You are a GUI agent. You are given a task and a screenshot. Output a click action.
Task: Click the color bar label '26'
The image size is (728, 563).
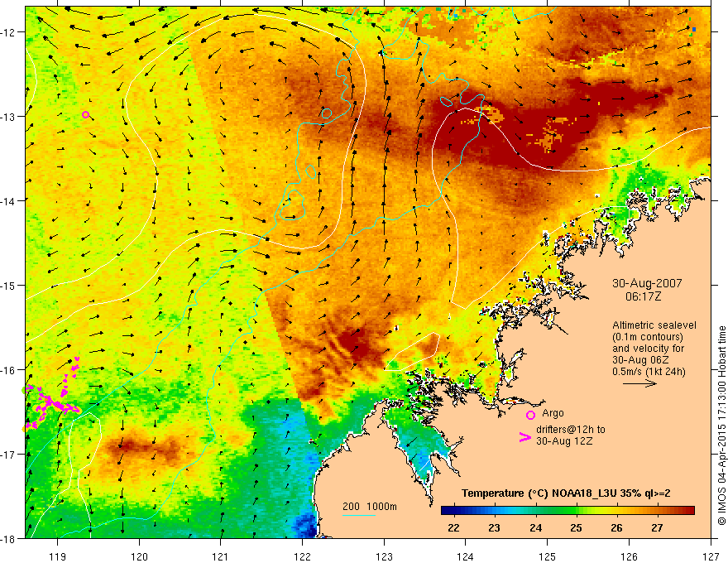(616, 527)
